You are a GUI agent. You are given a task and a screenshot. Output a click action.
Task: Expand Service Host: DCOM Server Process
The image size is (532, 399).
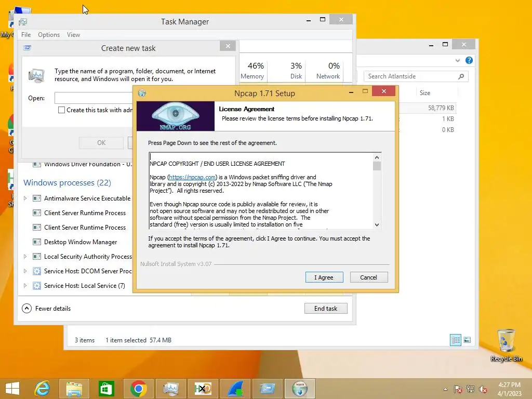25,271
